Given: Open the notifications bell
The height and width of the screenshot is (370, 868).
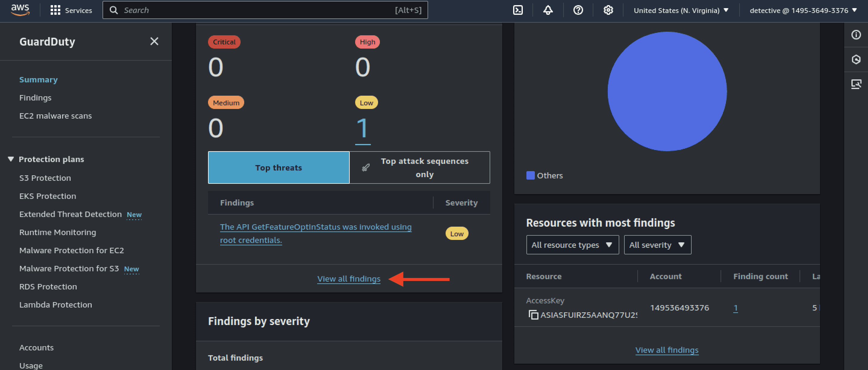Looking at the screenshot, I should pos(548,10).
